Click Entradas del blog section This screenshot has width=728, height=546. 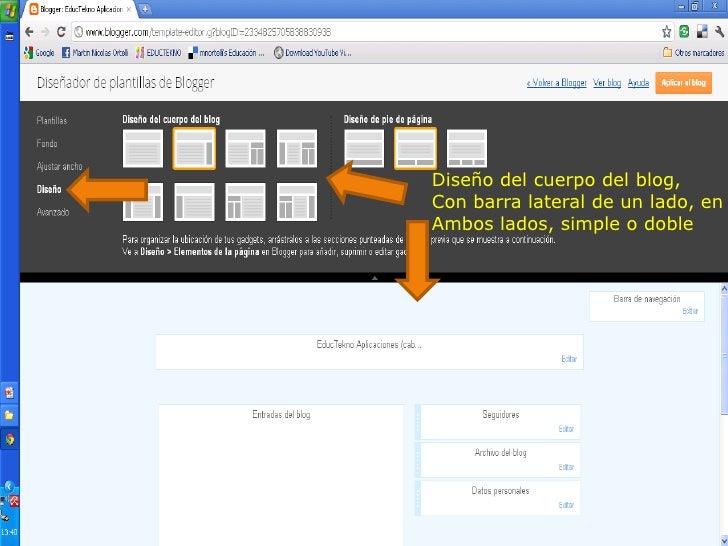coord(281,475)
